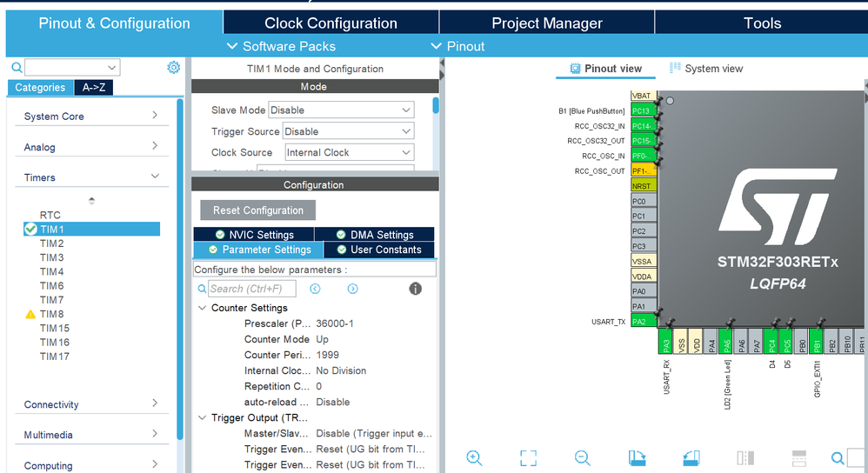This screenshot has width=868, height=473.
Task: Select TIM8 timer entry
Action: 51,314
